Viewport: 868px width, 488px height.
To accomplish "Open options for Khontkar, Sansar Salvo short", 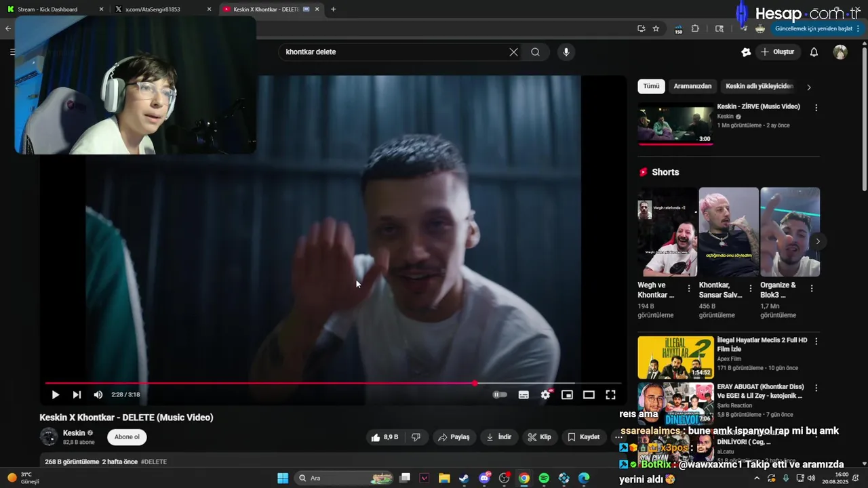I will click(750, 288).
